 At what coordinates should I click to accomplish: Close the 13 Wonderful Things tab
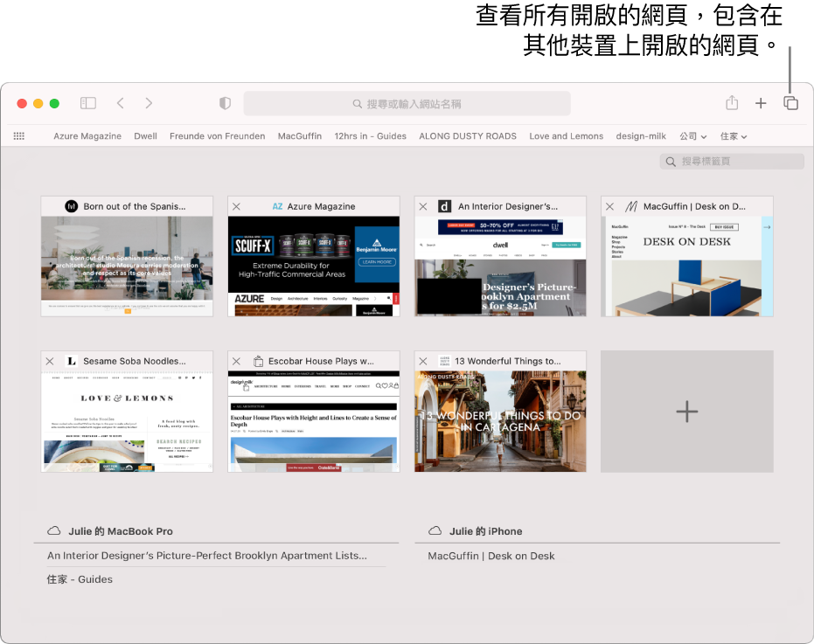click(423, 361)
